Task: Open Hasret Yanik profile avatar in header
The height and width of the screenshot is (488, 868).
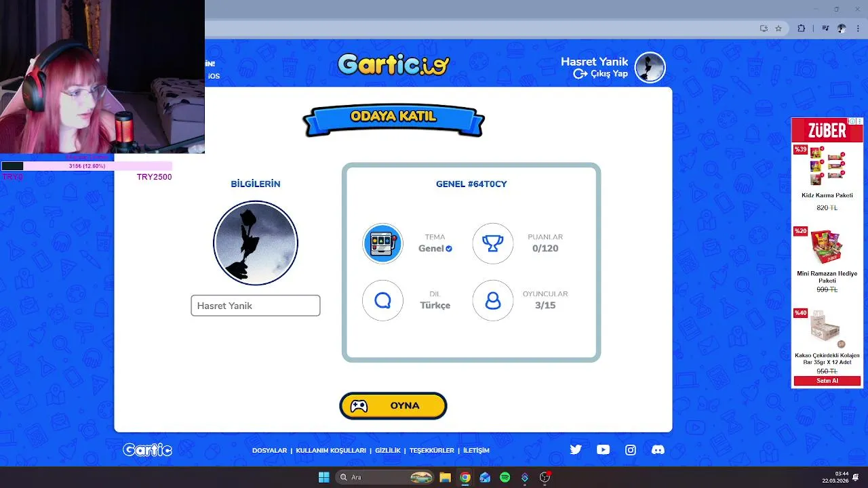Action: tap(650, 68)
